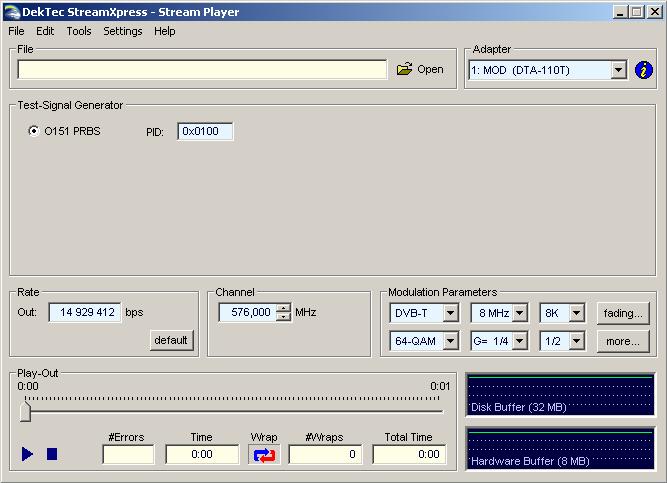
Task: Click the File path input field
Action: pyautogui.click(x=202, y=69)
